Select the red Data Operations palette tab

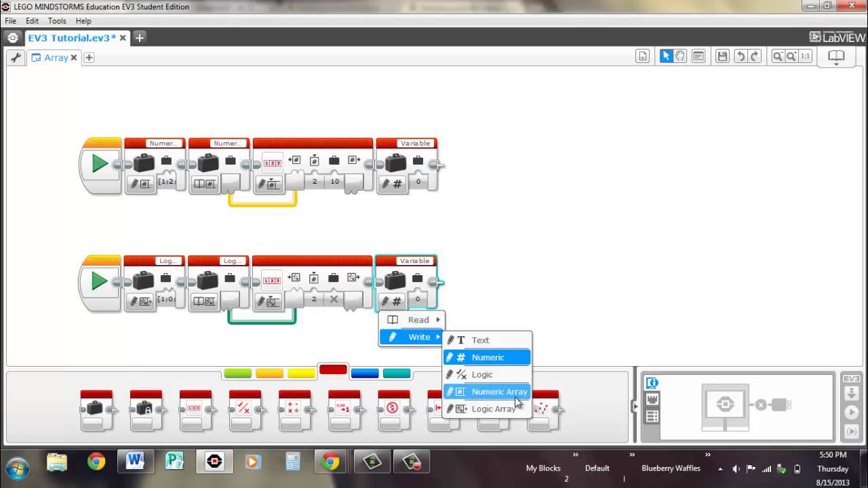(x=333, y=370)
